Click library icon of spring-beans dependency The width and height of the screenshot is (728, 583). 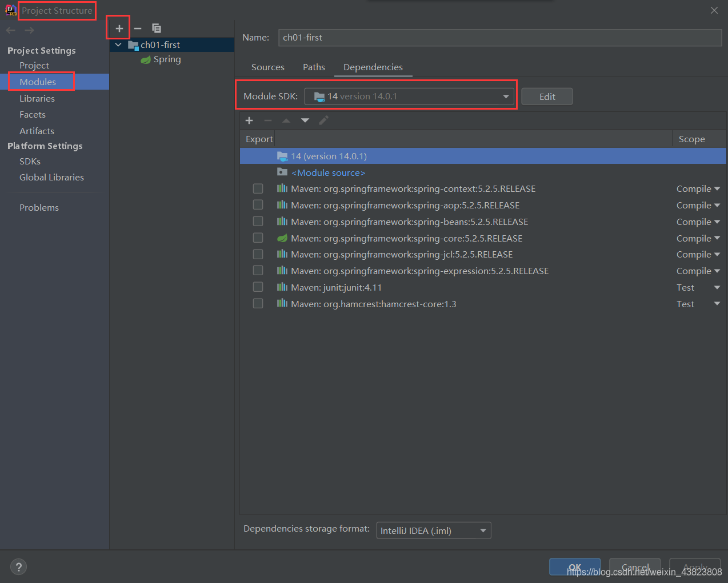[282, 222]
